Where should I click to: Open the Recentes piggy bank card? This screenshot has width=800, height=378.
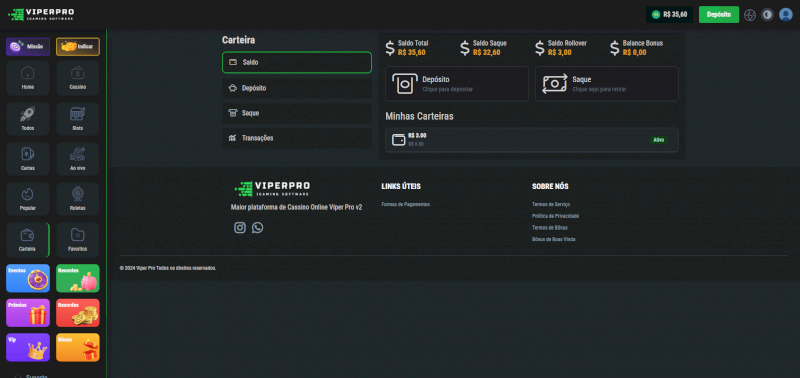pos(78,278)
